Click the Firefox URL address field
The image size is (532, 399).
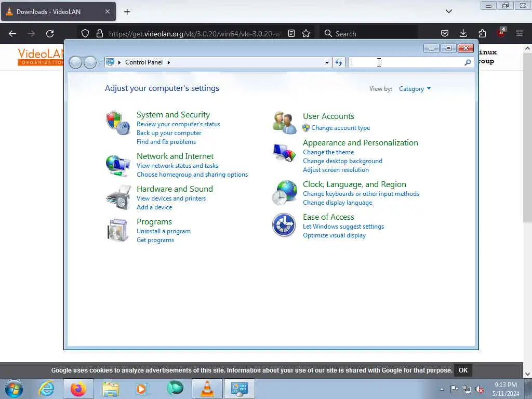tap(195, 34)
